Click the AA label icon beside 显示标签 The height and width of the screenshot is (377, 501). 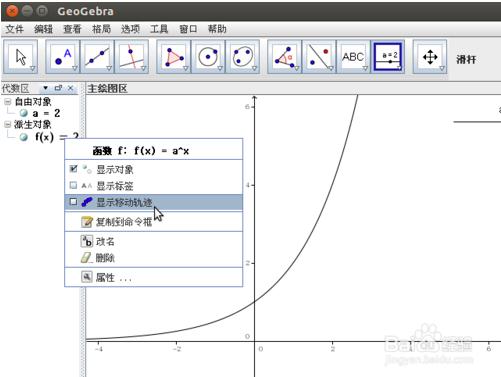click(x=87, y=186)
